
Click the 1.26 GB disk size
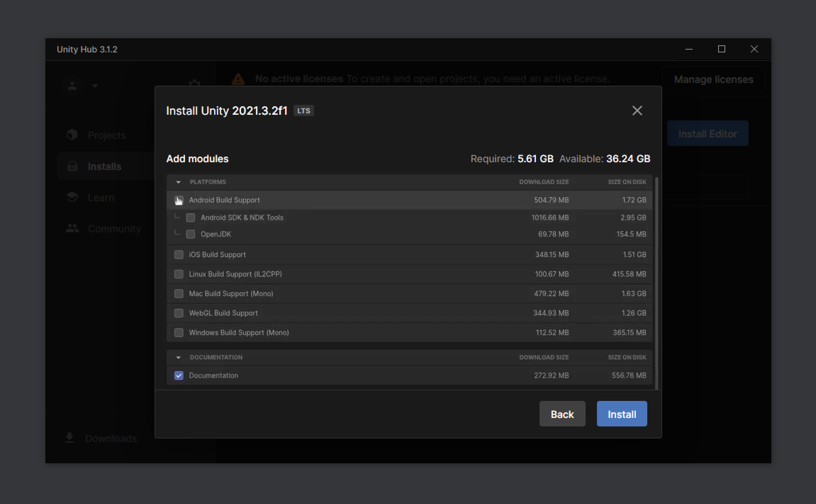(634, 313)
